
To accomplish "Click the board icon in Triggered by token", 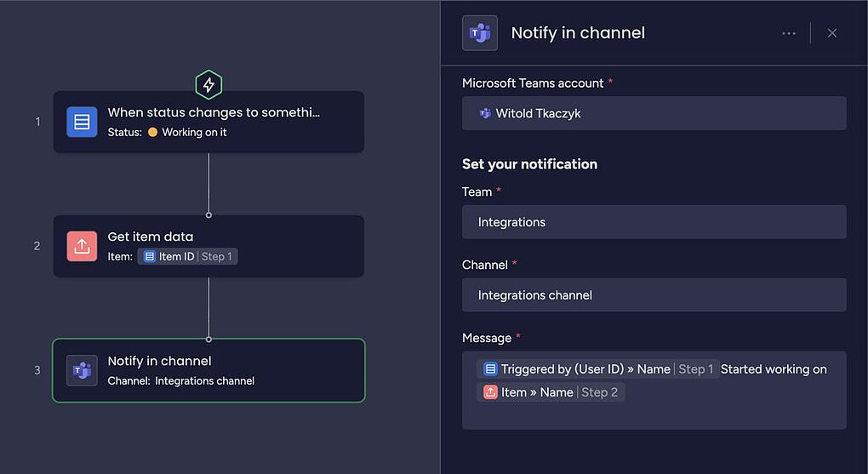I will 490,368.
